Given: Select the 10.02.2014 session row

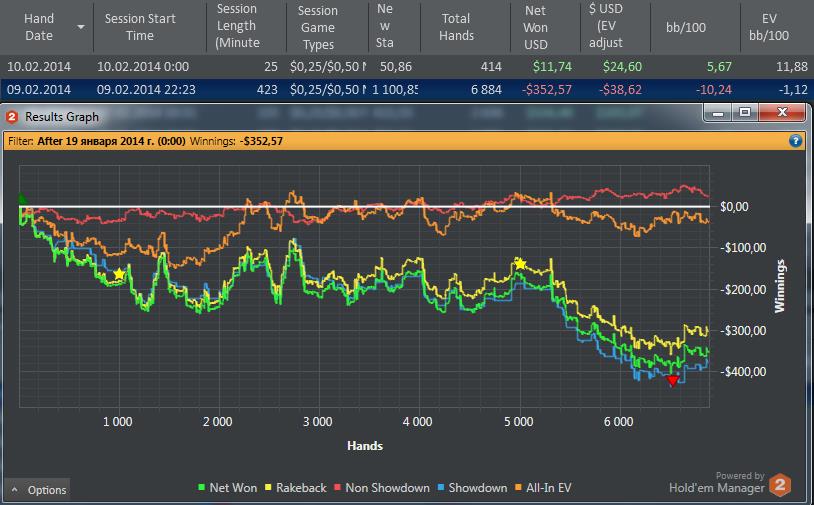Looking at the screenshot, I should point(407,66).
